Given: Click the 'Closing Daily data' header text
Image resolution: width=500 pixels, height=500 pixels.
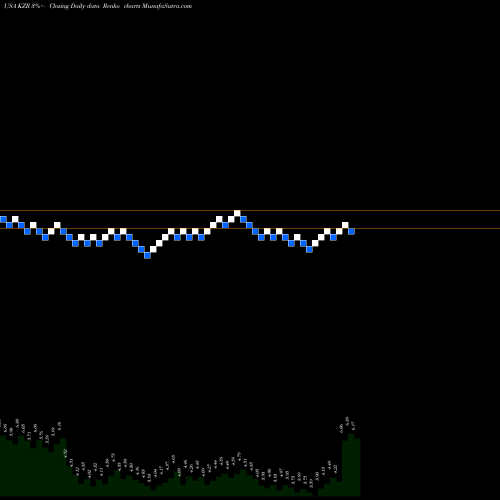Looking at the screenshot, I should tap(74, 6).
